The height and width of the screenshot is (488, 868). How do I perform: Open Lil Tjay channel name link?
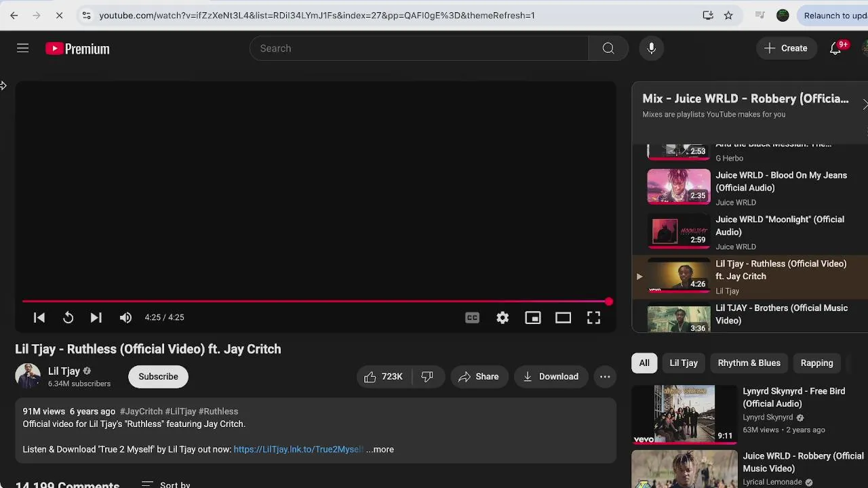(x=64, y=371)
